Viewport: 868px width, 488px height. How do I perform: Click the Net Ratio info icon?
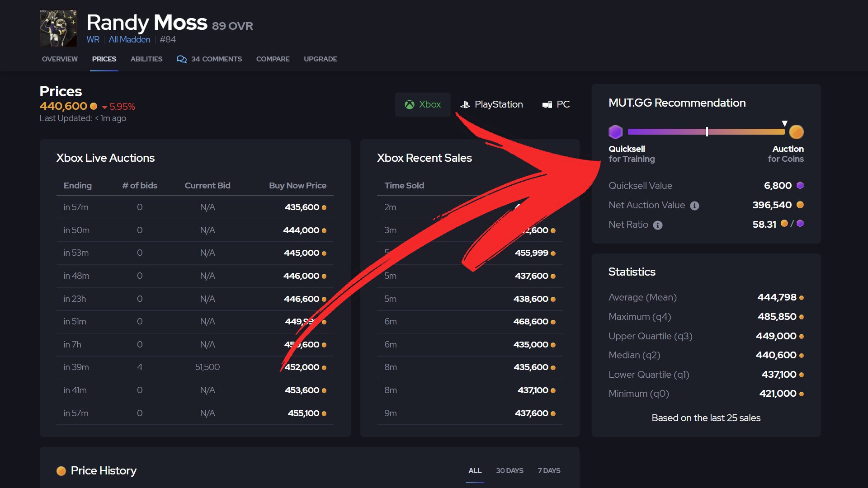658,225
